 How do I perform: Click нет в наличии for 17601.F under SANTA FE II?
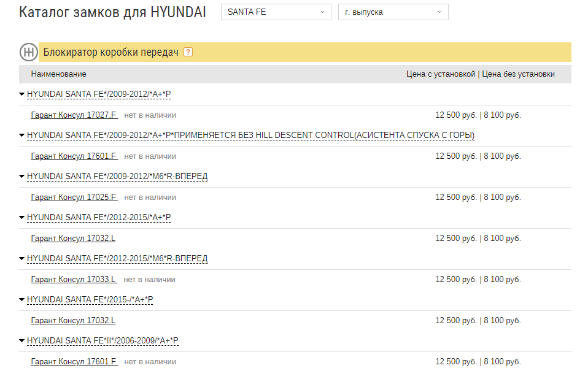[150, 362]
